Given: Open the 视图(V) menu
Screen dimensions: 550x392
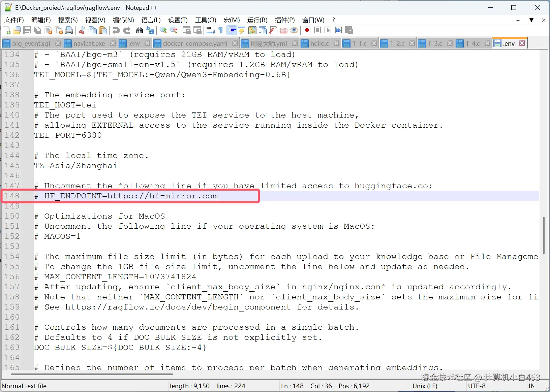Looking at the screenshot, I should coord(95,20).
